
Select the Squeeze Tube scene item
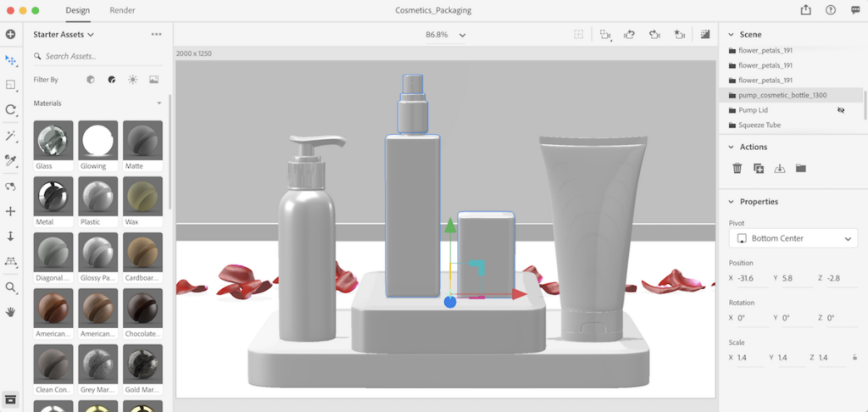759,125
